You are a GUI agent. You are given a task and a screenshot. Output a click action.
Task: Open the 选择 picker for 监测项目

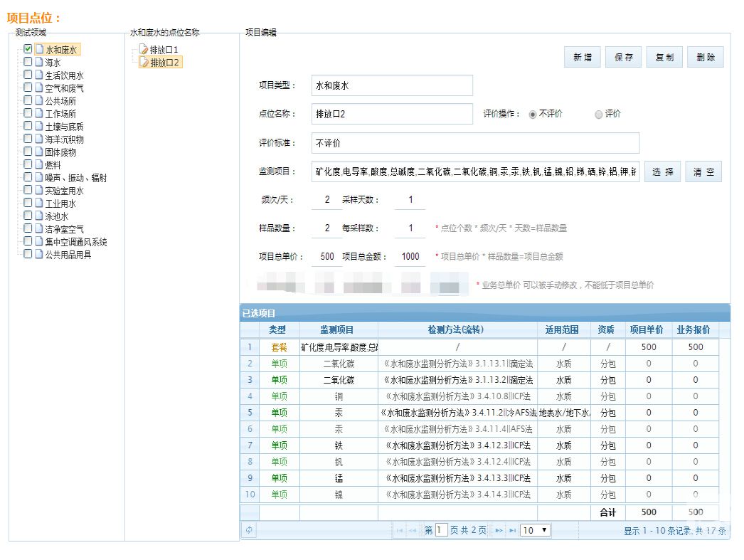point(662,172)
